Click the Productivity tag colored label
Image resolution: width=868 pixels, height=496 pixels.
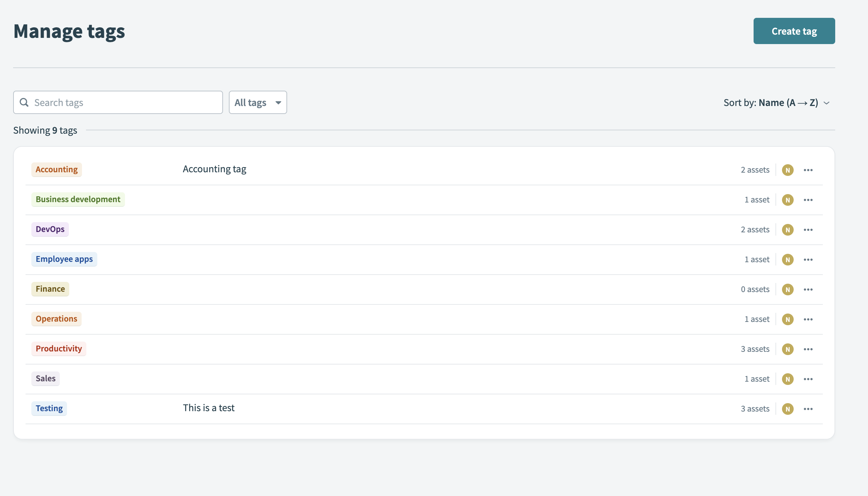click(x=58, y=349)
